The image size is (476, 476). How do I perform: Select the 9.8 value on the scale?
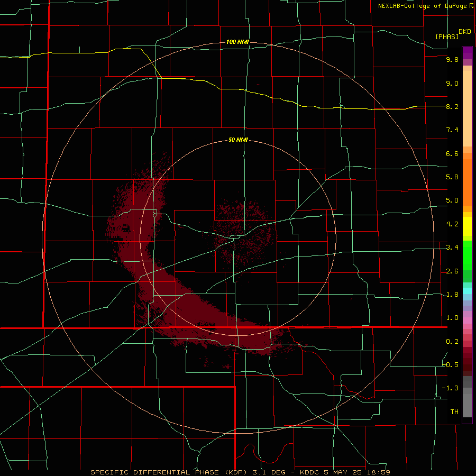452,59
